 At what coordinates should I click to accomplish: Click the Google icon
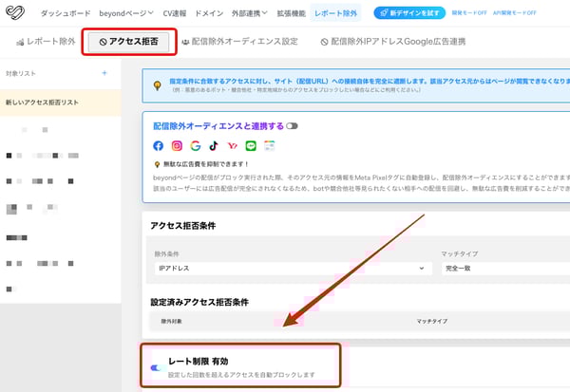(195, 146)
